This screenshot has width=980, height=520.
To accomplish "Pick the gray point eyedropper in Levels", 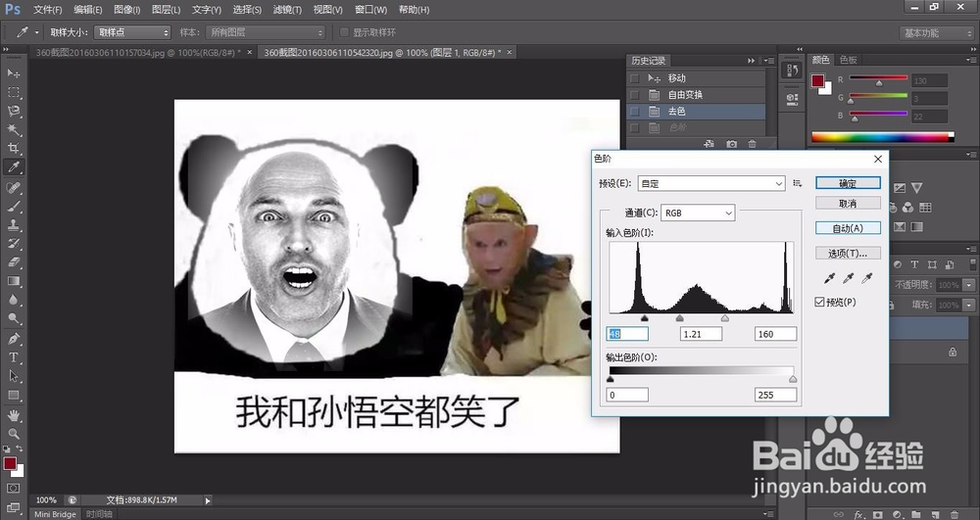I will click(848, 278).
